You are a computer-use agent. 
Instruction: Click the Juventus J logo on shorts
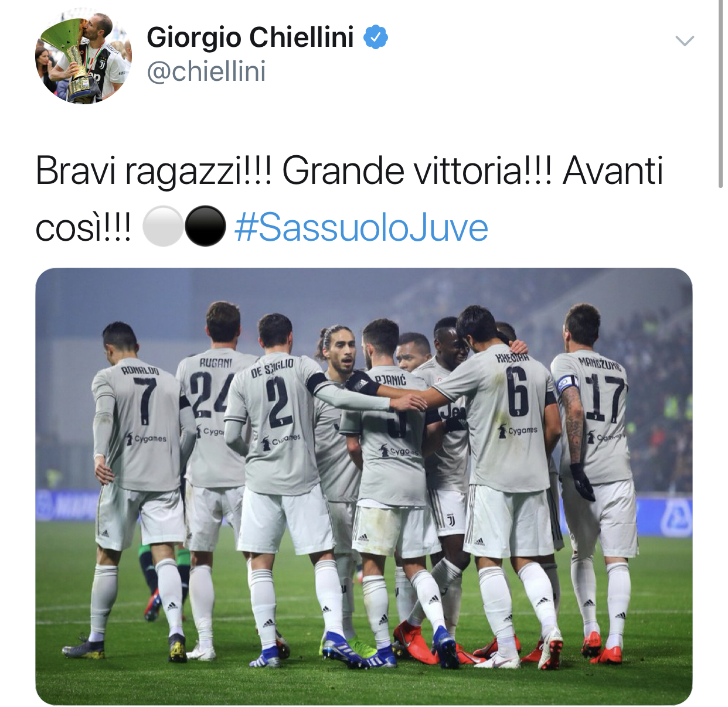pos(451,521)
